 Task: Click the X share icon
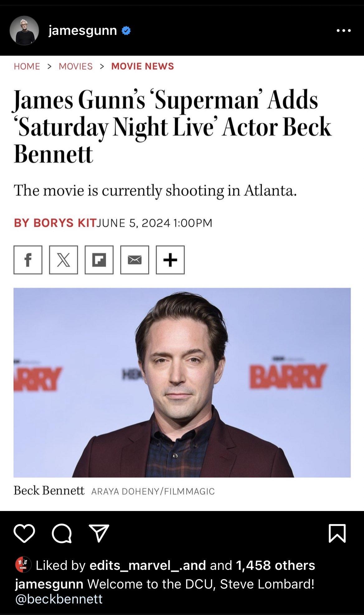64,260
